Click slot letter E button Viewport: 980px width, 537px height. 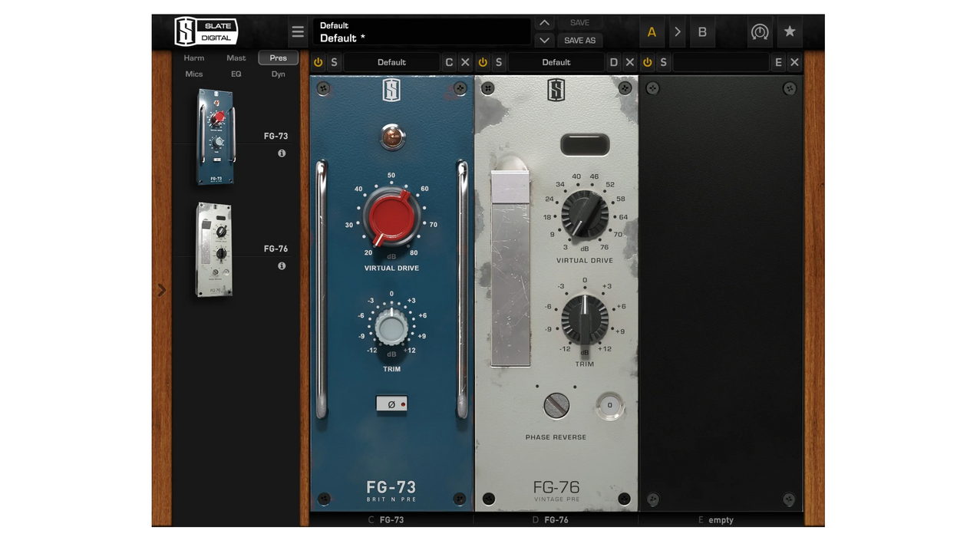[x=778, y=62]
